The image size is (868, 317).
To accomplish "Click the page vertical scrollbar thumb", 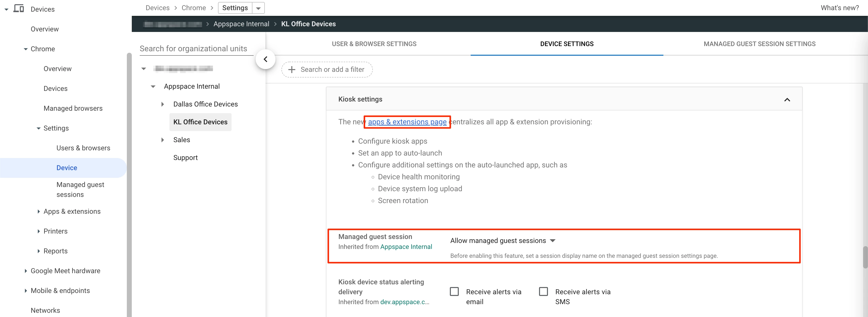I will pyautogui.click(x=865, y=257).
